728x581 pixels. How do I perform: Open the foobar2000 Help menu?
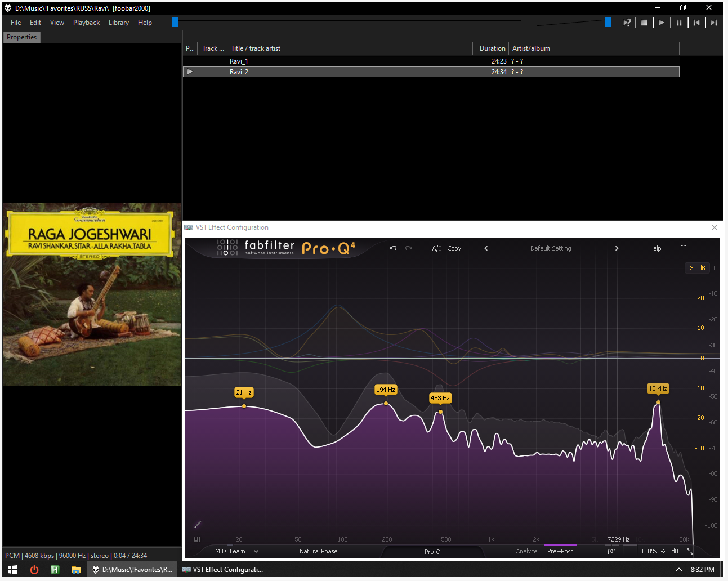point(145,23)
